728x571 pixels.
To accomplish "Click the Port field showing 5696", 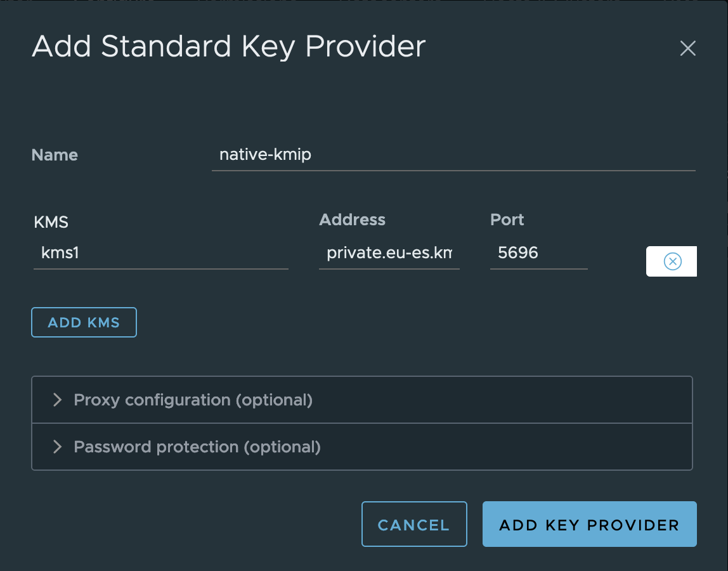I will pyautogui.click(x=538, y=254).
